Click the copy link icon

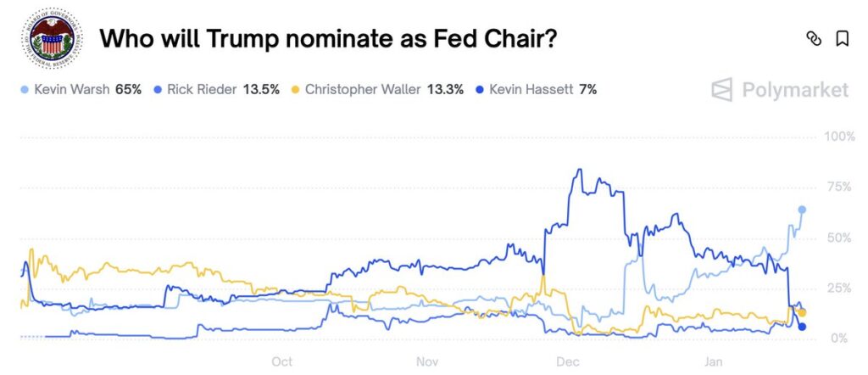tap(814, 39)
